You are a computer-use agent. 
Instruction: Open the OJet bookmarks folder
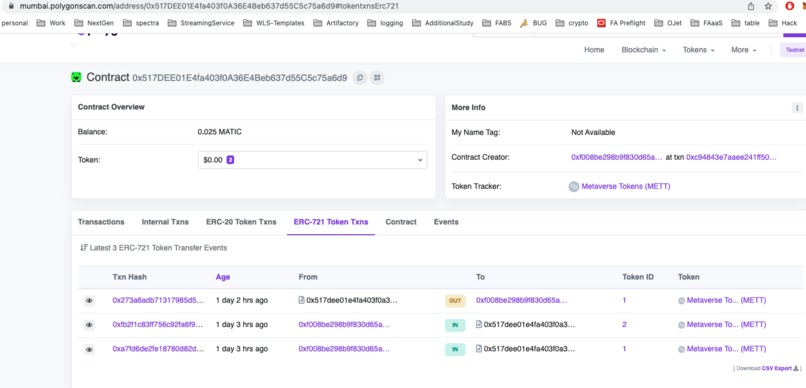pos(668,23)
